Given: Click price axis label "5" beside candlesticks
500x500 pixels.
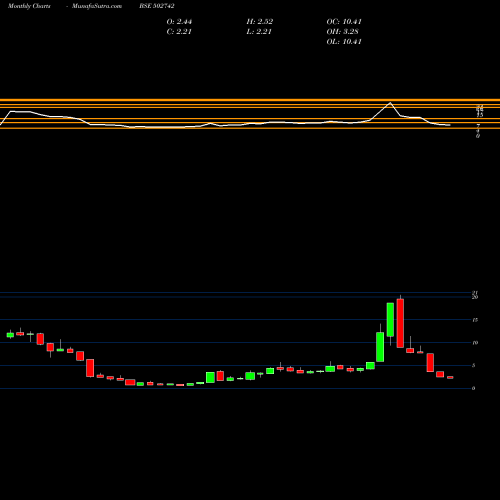Looking at the screenshot, I should (x=474, y=366).
